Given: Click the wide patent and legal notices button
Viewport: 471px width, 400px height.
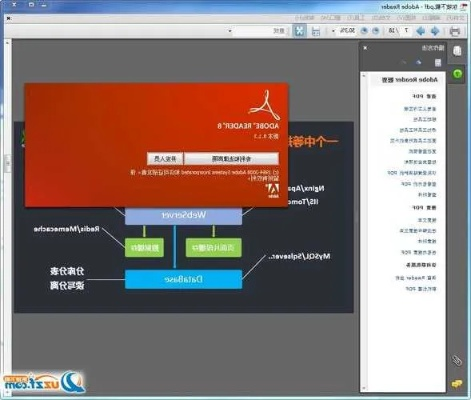Looking at the screenshot, I should pos(231,159).
